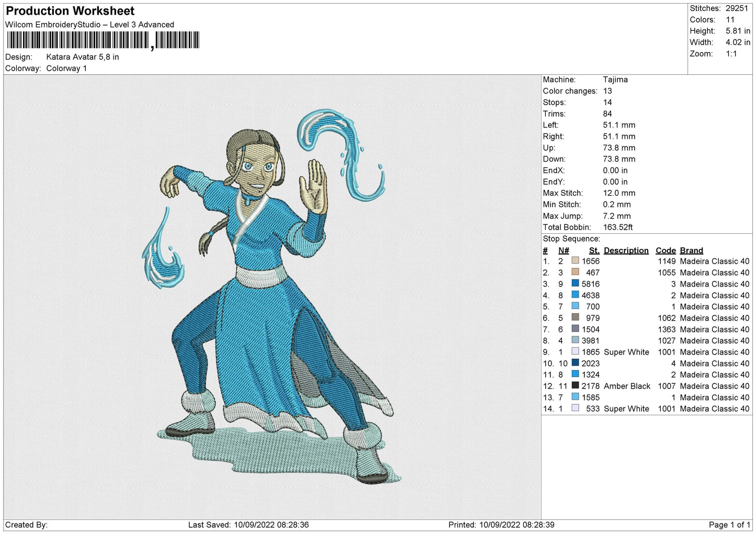Click 'Amber Black' description in stop 12
This screenshot has height=534, width=756.
pos(627,386)
